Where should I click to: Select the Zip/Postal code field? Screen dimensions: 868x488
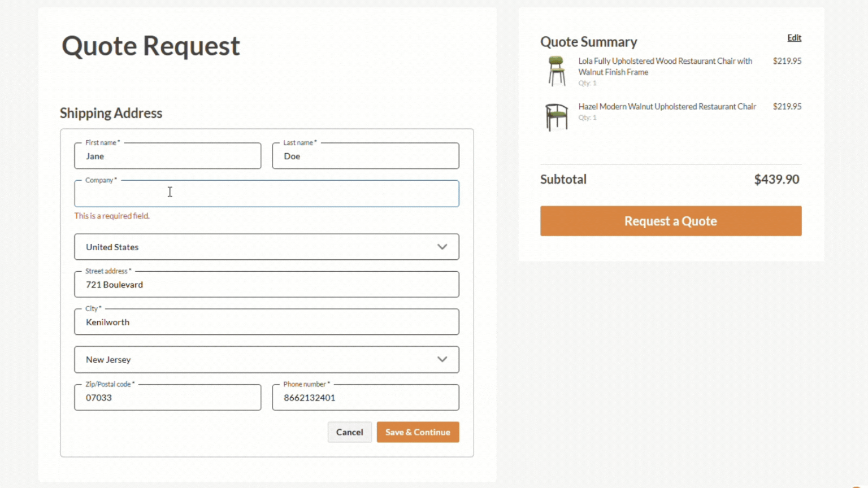(x=167, y=397)
